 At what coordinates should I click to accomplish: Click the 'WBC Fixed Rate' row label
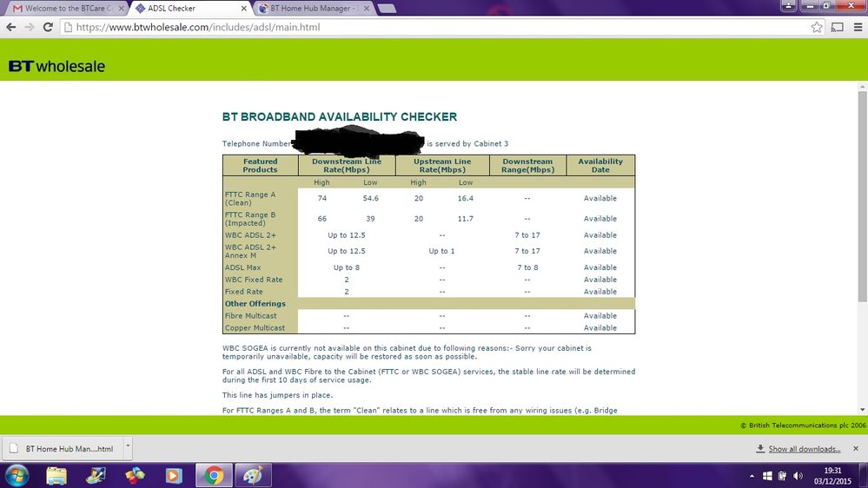tap(254, 280)
